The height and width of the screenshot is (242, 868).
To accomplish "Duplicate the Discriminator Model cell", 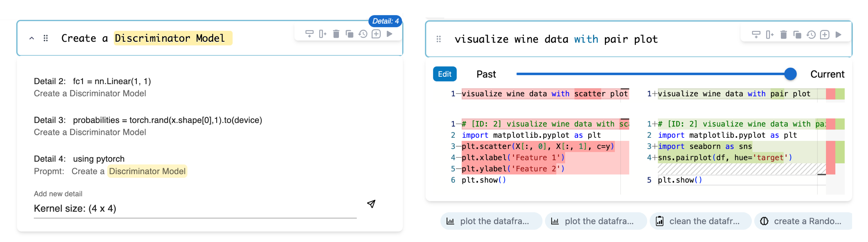I will pos(349,34).
